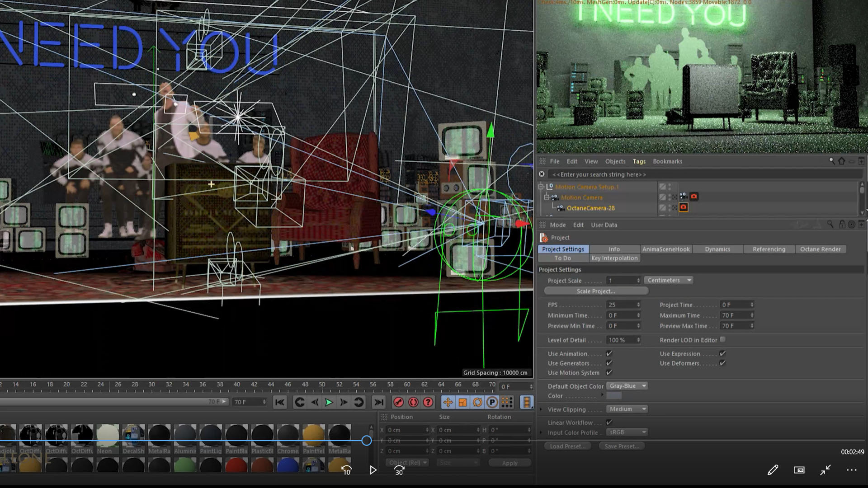Expand the View Clipping disclosure triangle

pyautogui.click(x=541, y=409)
